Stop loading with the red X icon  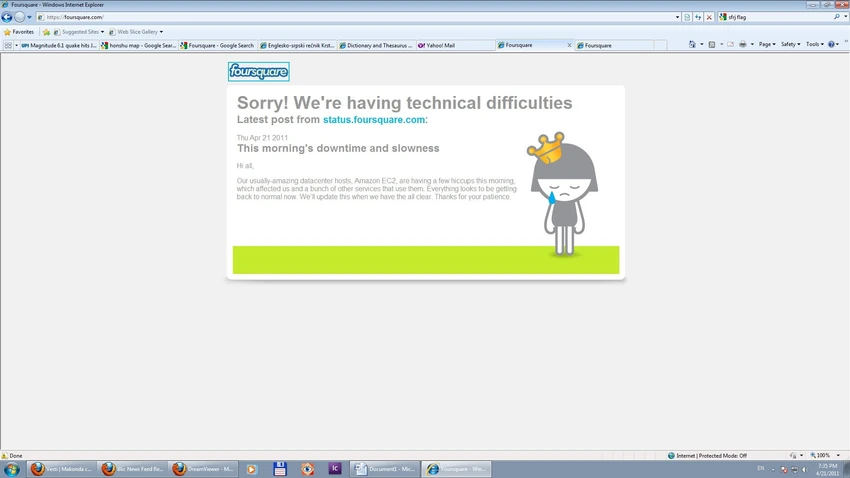click(709, 17)
